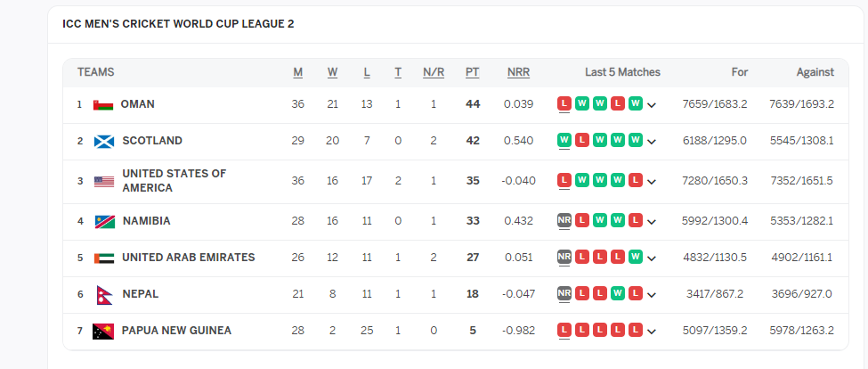Expand Scotland's last 5 matches chevron
This screenshot has height=369, width=868.
pos(652,142)
